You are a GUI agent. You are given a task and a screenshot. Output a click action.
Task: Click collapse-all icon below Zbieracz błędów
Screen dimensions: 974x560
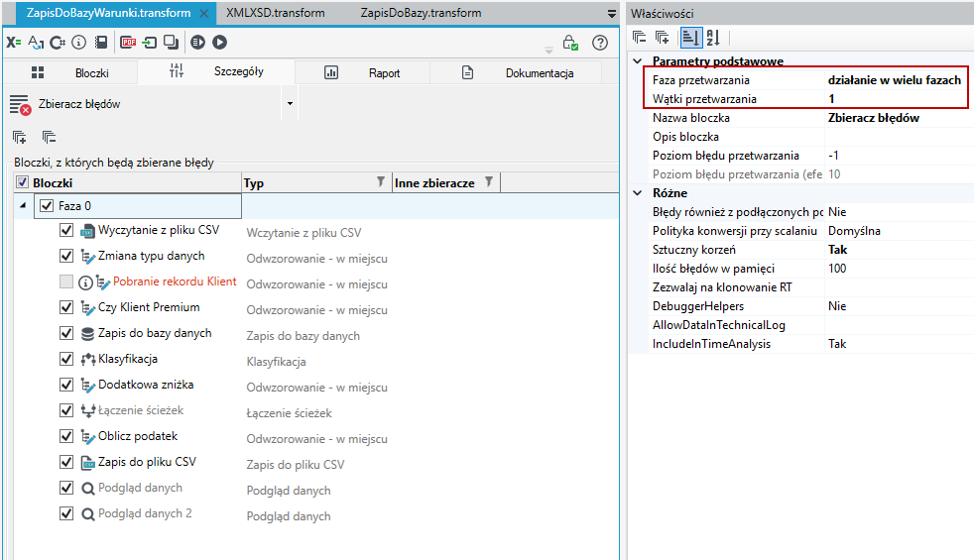coord(49,137)
